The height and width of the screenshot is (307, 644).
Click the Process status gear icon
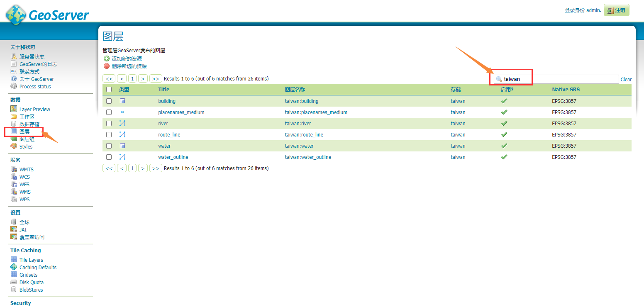tap(14, 86)
